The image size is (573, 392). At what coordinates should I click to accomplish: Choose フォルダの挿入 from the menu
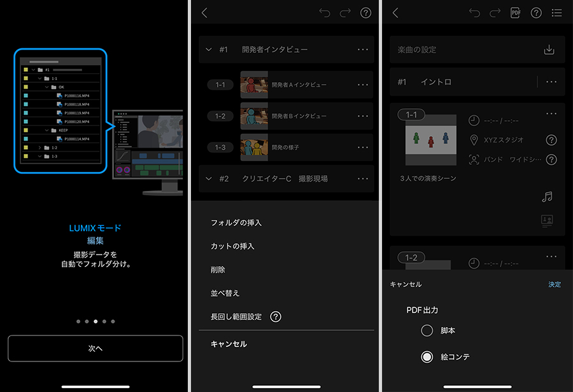236,223
